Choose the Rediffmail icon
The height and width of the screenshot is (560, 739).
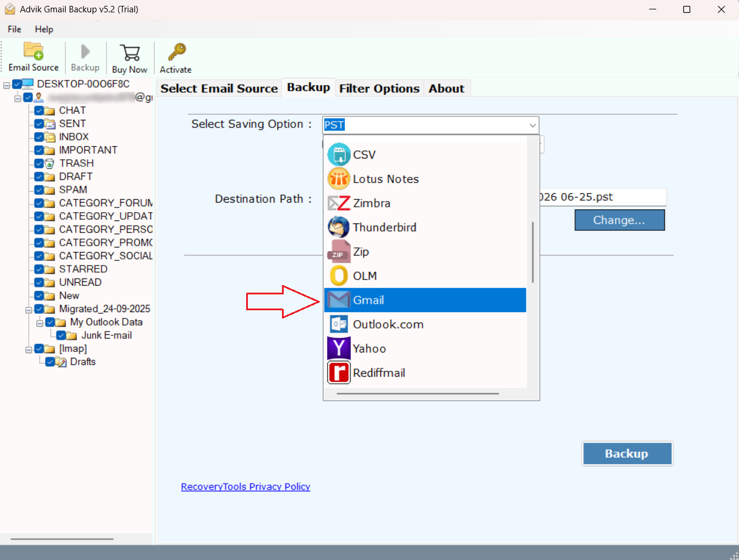pyautogui.click(x=338, y=373)
